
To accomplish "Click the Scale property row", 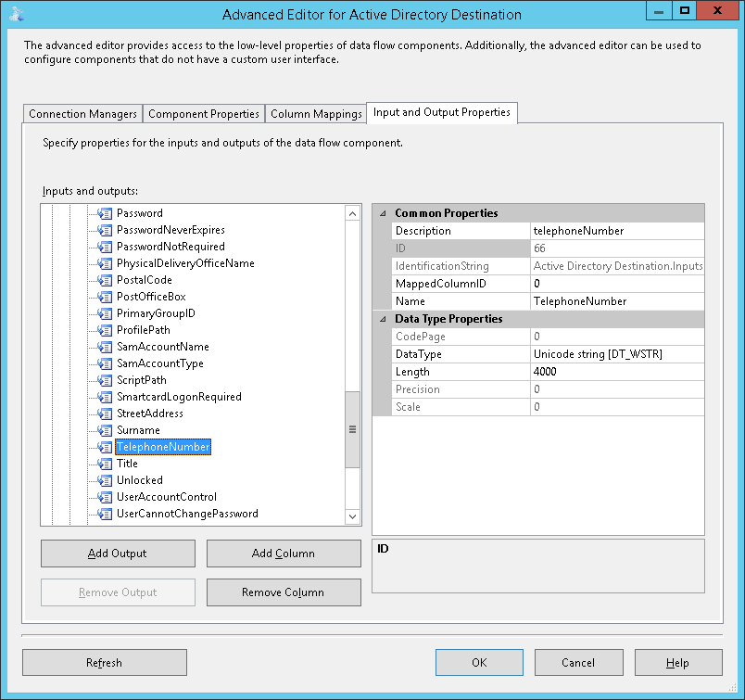I will (x=548, y=407).
